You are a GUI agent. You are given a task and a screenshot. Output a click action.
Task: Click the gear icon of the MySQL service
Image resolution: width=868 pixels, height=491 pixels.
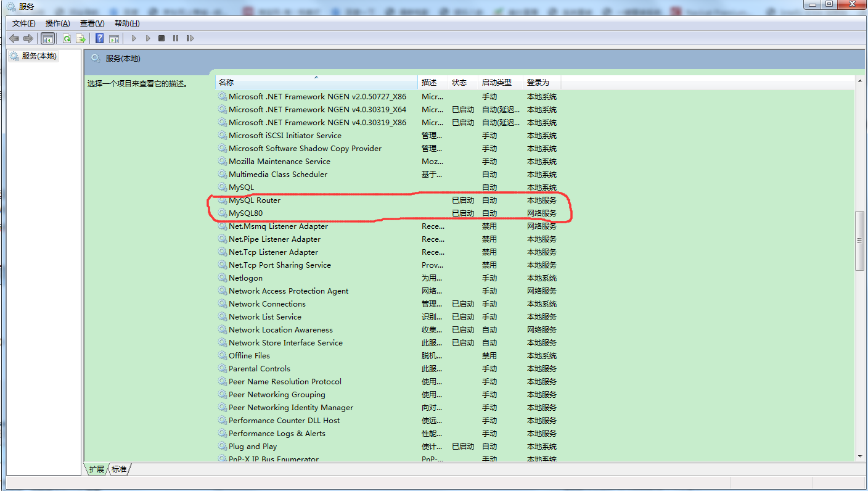point(223,188)
